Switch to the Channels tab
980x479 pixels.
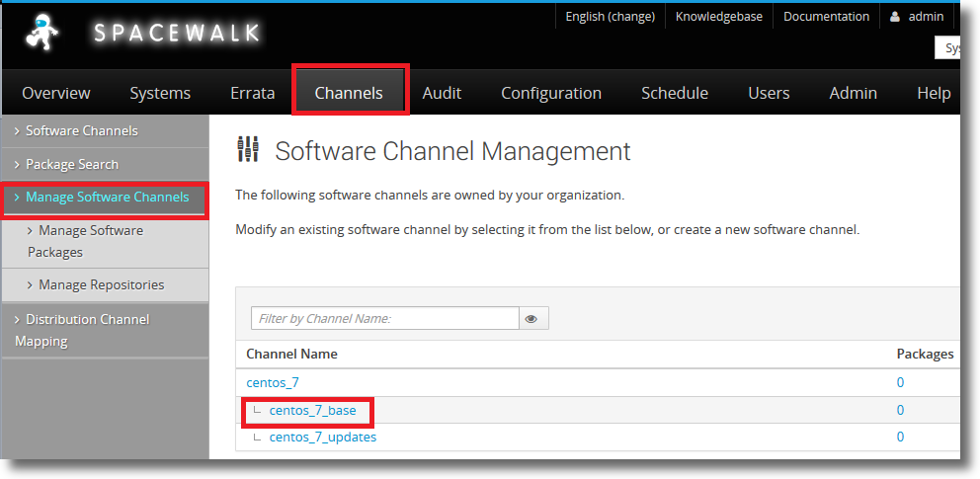[x=349, y=93]
